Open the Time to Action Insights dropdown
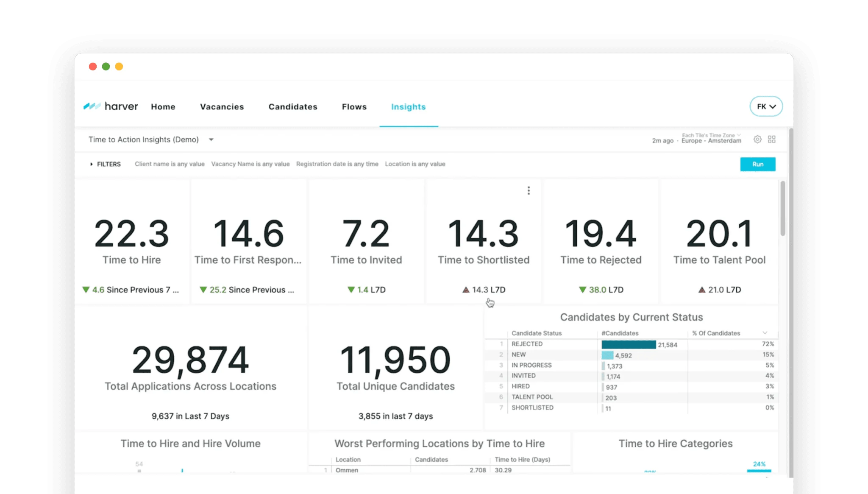Viewport: 868px width, 494px height. tap(211, 140)
